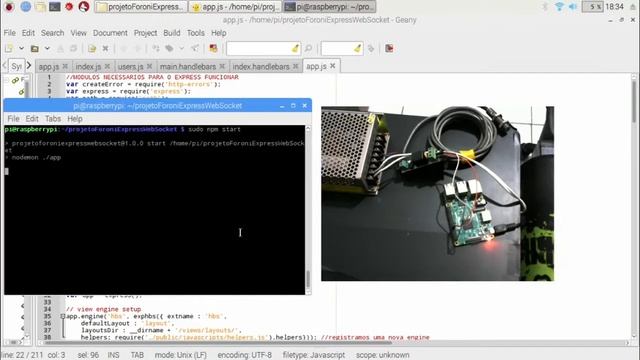Image resolution: width=640 pixels, height=360 pixels.
Task: Open the Build menu
Action: click(172, 33)
